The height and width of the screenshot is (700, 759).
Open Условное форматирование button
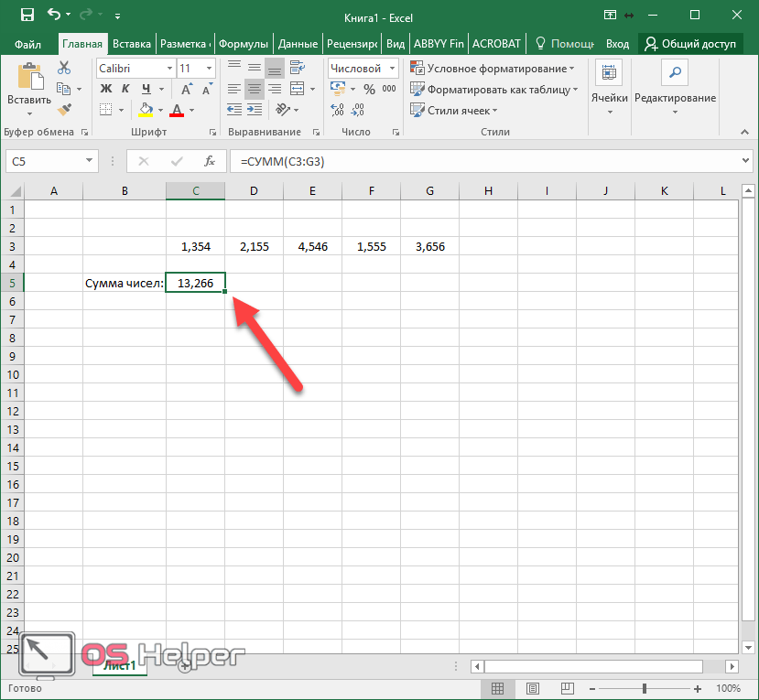(493, 68)
